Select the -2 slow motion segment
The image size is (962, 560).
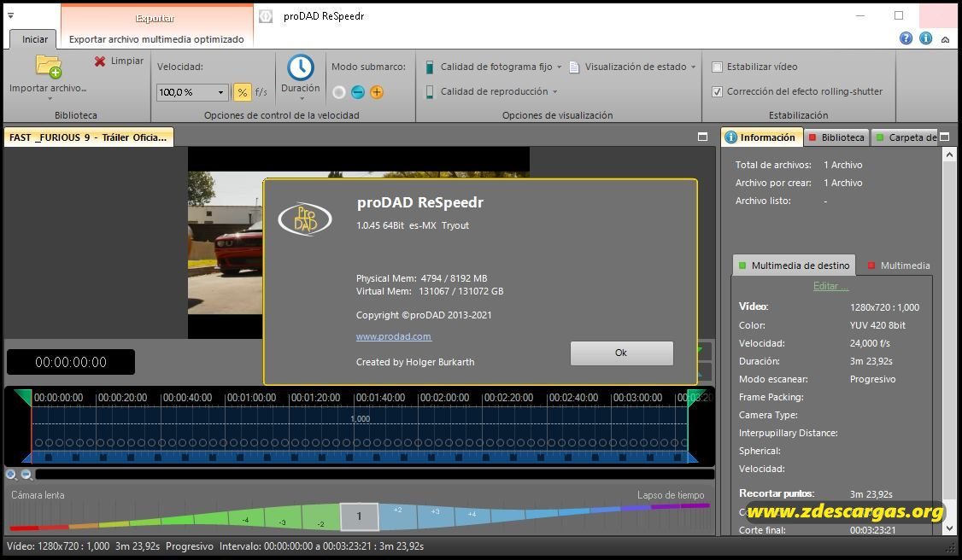(x=321, y=517)
